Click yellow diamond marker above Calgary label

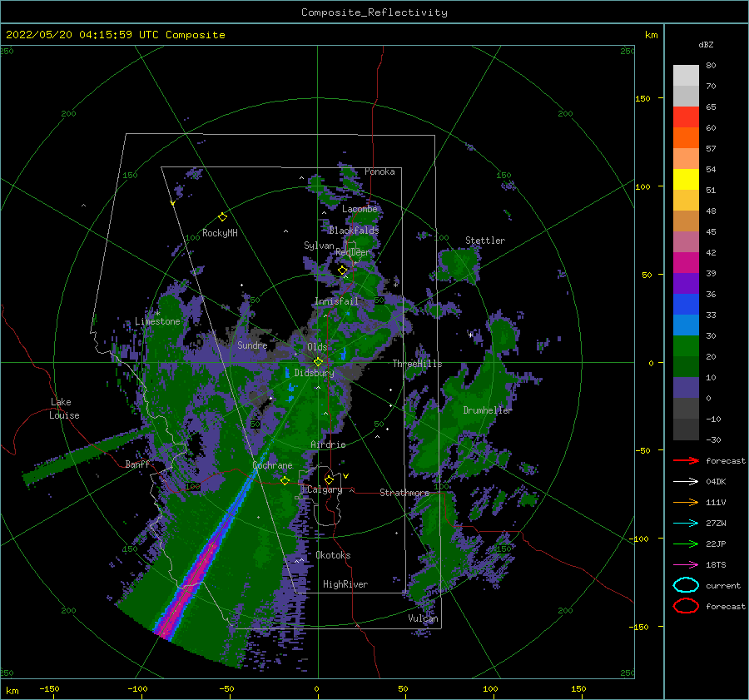(329, 479)
